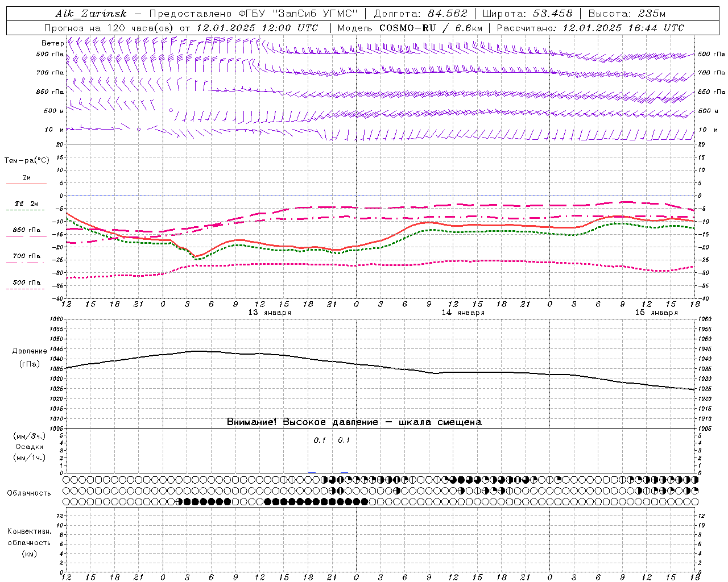Click the pink dotted line sample under "500 гПа" legend
This screenshot has height=582, width=728.
26,289
